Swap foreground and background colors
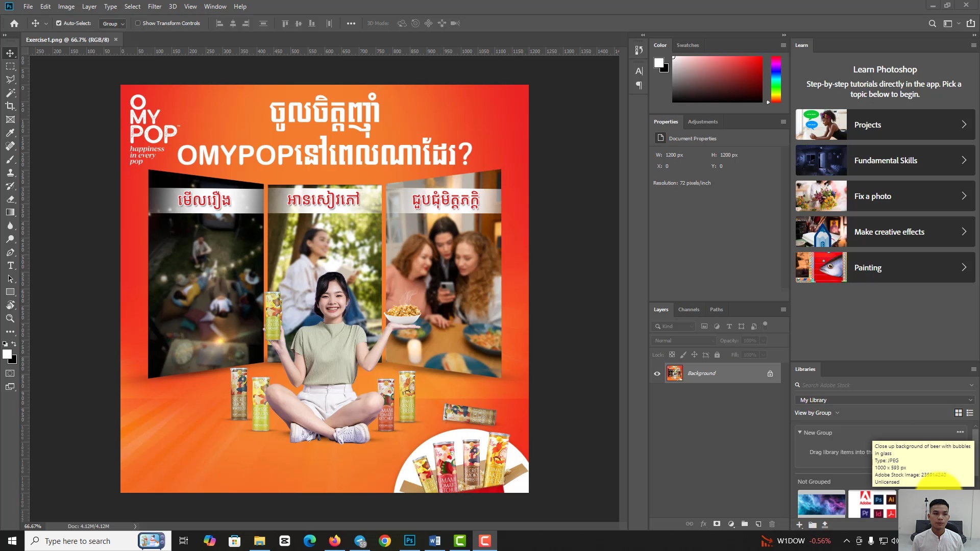This screenshot has width=980, height=551. [14, 344]
